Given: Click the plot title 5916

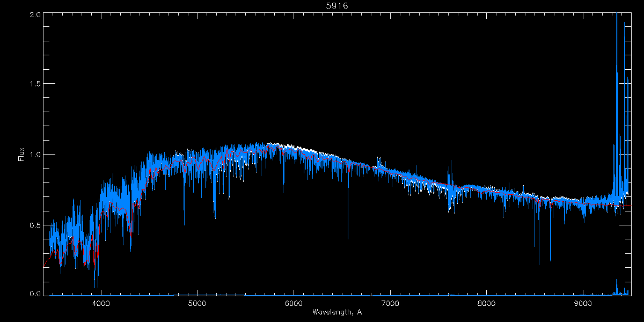Looking at the screenshot, I should pyautogui.click(x=337, y=6).
